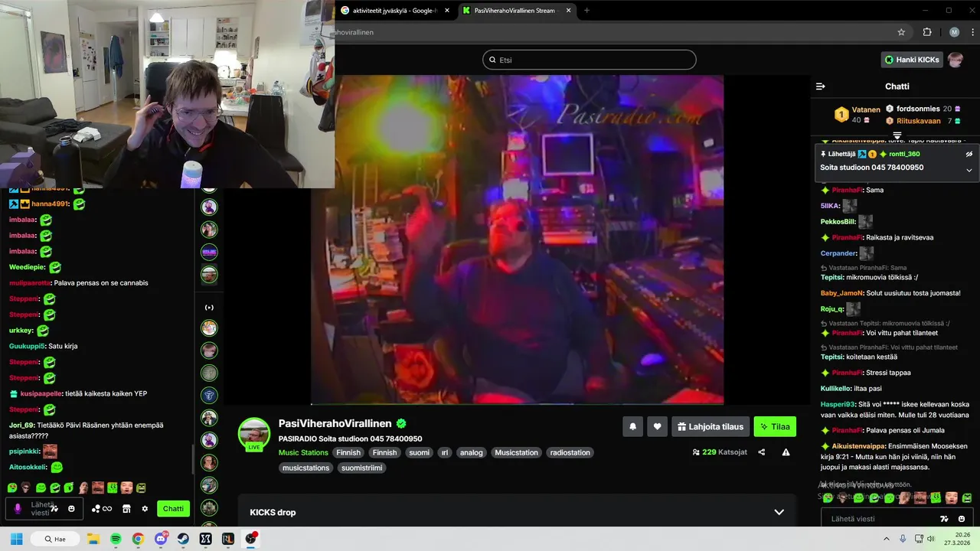Bookmark this page with the star icon
Viewport: 980px width, 551px height.
(901, 32)
